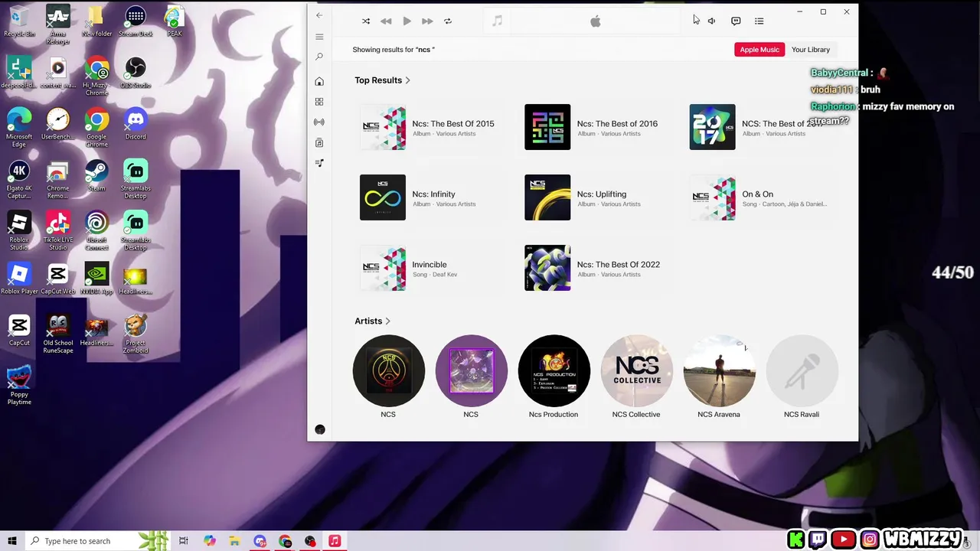Image resolution: width=980 pixels, height=551 pixels.
Task: Click the Windows Start button
Action: point(11,541)
